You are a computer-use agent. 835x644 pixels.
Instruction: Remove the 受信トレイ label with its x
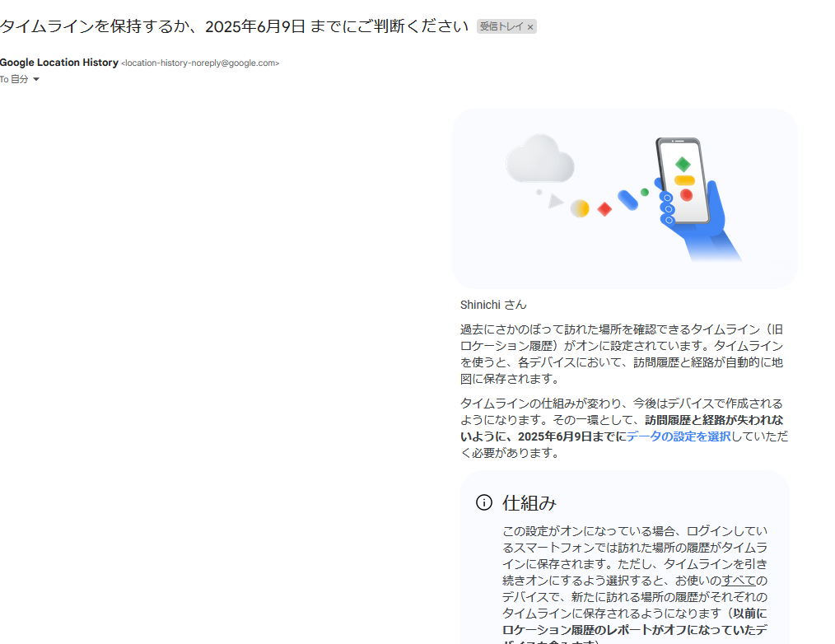(x=529, y=27)
